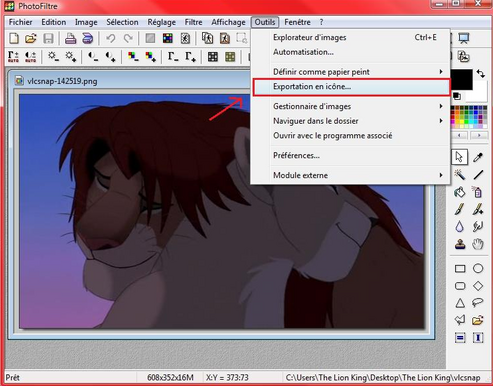Pick a color from the palette grid
The image size is (493, 386).
click(x=469, y=117)
